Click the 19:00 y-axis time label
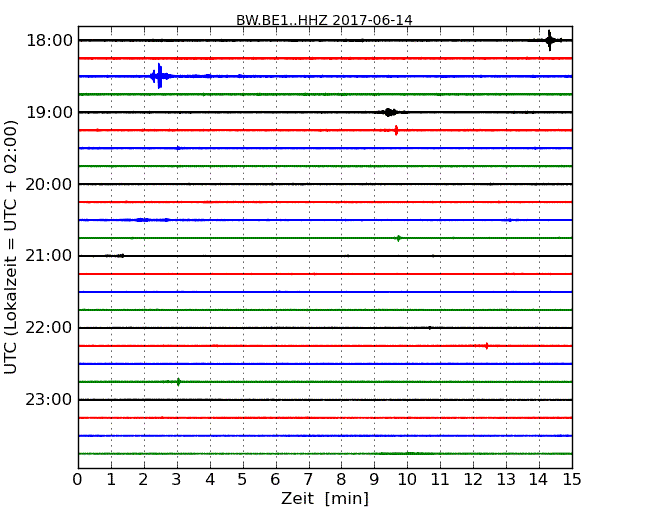 (x=49, y=112)
